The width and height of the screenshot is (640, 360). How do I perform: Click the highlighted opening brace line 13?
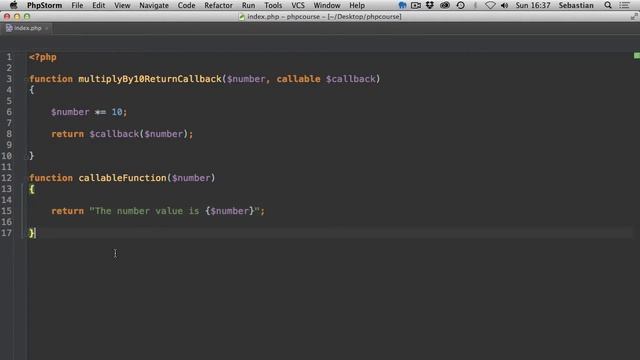(x=32, y=189)
